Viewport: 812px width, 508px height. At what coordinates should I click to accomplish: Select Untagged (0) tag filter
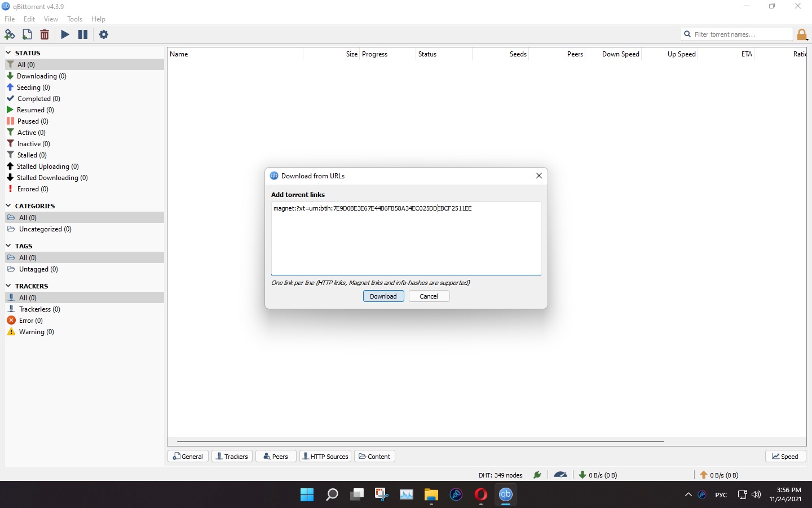(x=85, y=269)
